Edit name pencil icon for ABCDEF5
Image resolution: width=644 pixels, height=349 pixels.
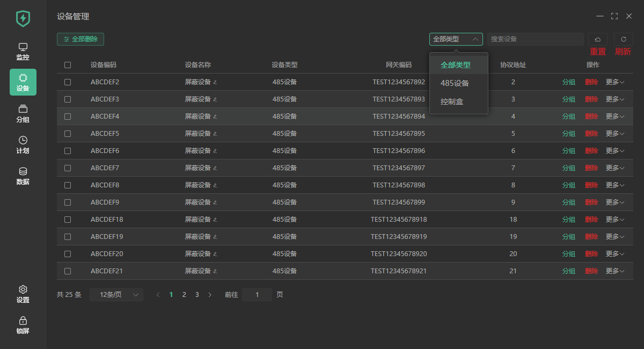215,134
